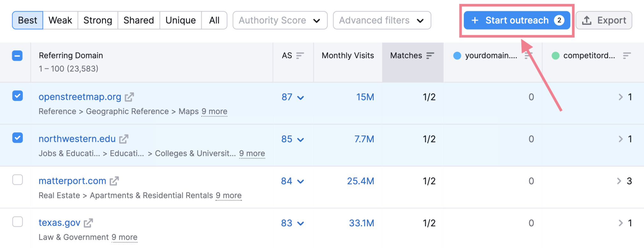Expand competitor backlinks chevron for openstreetmap.org
644x248 pixels.
coord(620,97)
